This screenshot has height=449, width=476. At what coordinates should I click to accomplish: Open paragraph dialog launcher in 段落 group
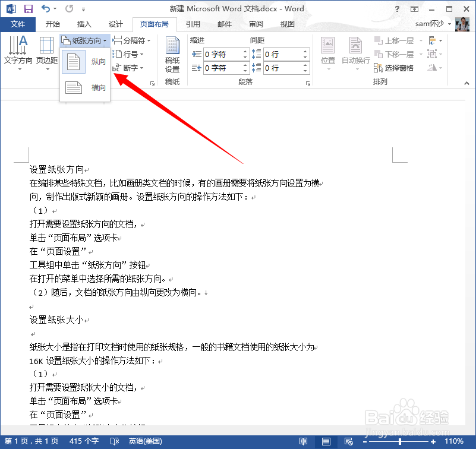308,83
